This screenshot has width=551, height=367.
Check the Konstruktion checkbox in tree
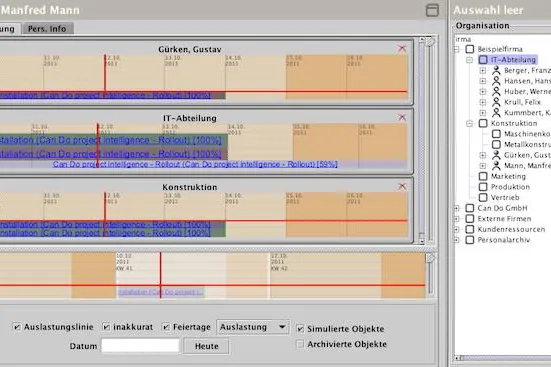pos(483,123)
